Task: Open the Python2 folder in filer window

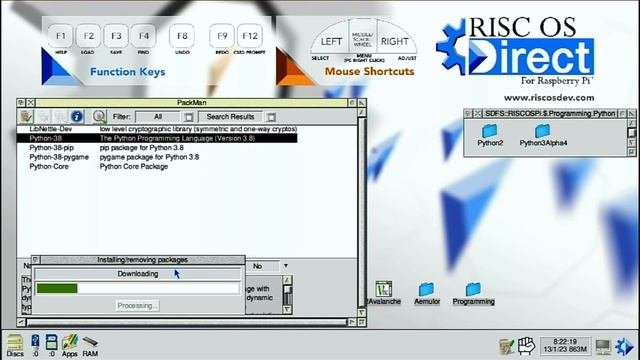Action: [490, 135]
